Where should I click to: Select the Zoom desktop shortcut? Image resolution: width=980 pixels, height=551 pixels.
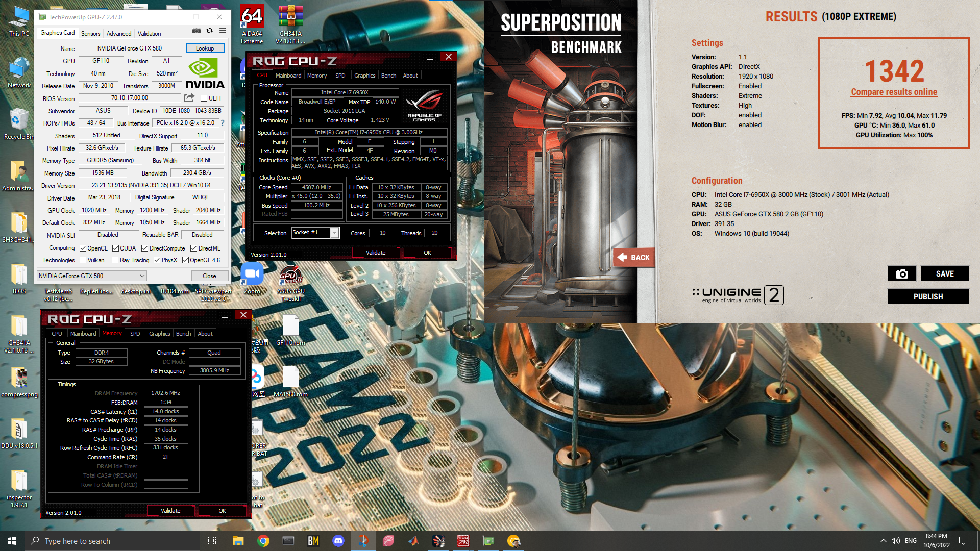coord(252,279)
